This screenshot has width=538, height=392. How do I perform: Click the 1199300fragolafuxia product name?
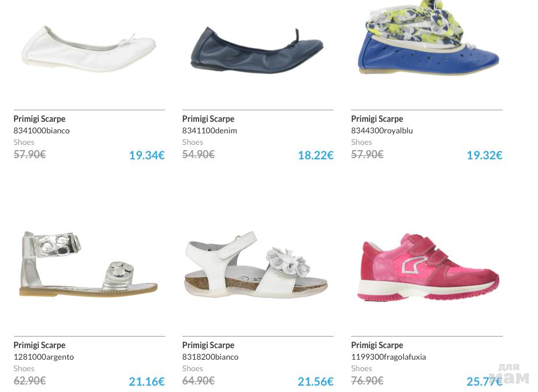click(388, 357)
